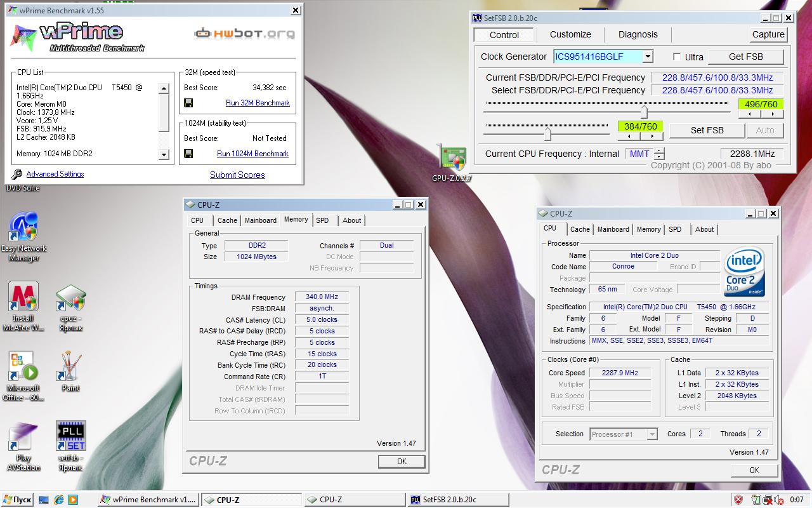Click the Intel Core 2 Duo logo in CPU-Z
The width and height of the screenshot is (812, 508).
[x=745, y=272]
